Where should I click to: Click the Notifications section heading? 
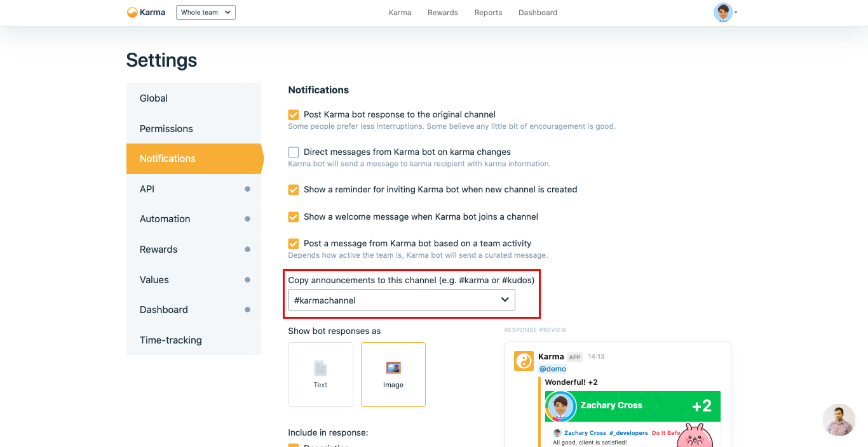point(318,90)
